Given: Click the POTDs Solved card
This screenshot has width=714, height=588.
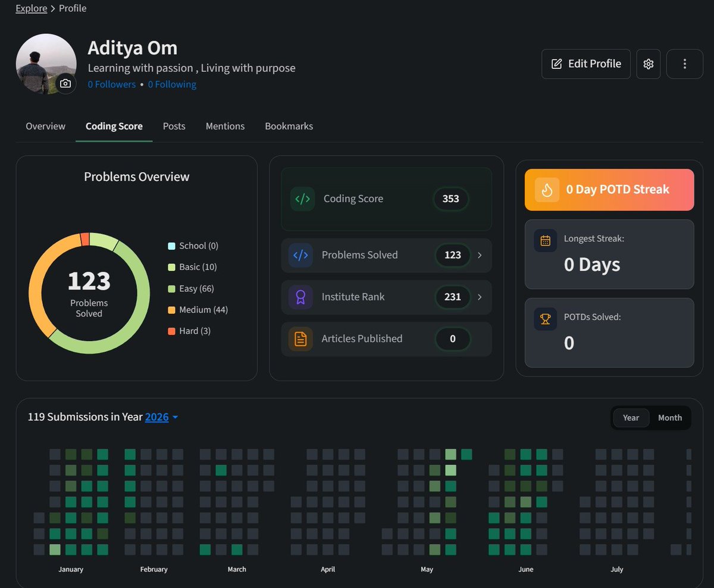Looking at the screenshot, I should point(609,333).
